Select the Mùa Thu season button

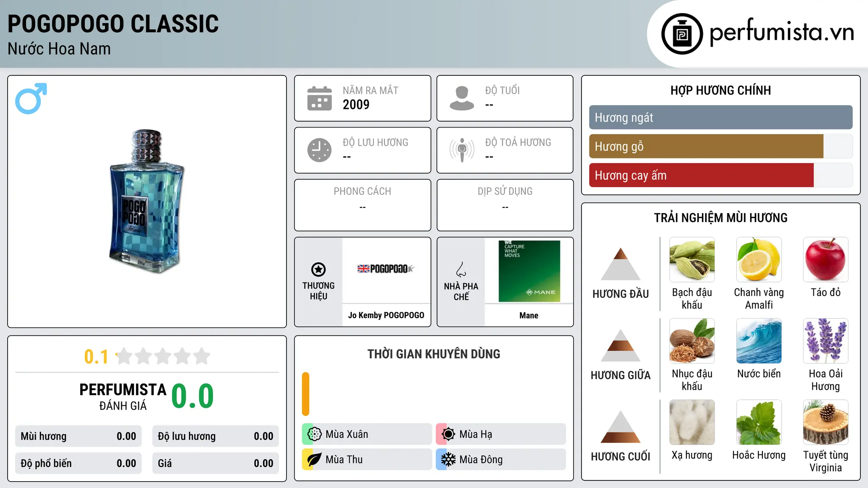tap(367, 460)
